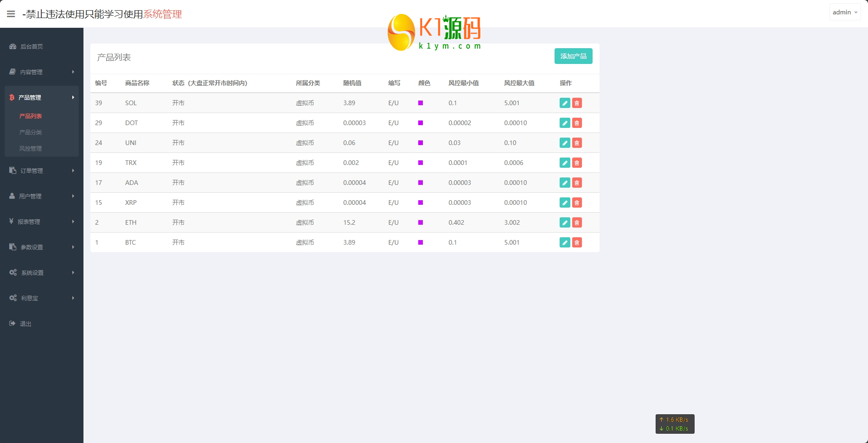The image size is (868, 443).
Task: Expand the 系统设置 sidebar section
Action: [41, 272]
